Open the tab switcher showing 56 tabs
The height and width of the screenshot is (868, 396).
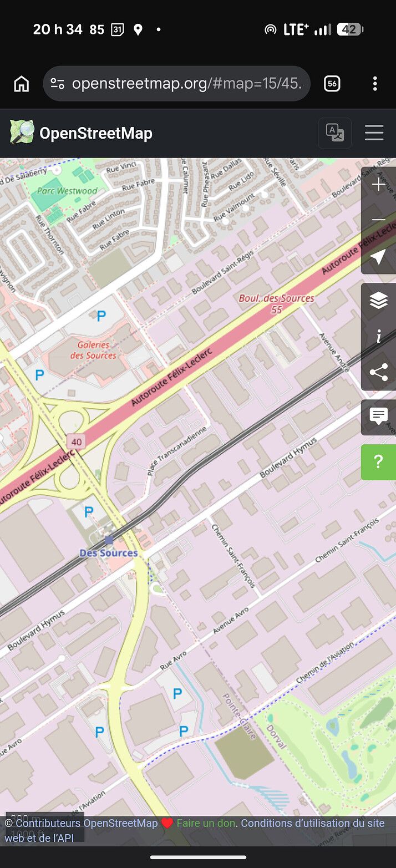click(x=332, y=84)
